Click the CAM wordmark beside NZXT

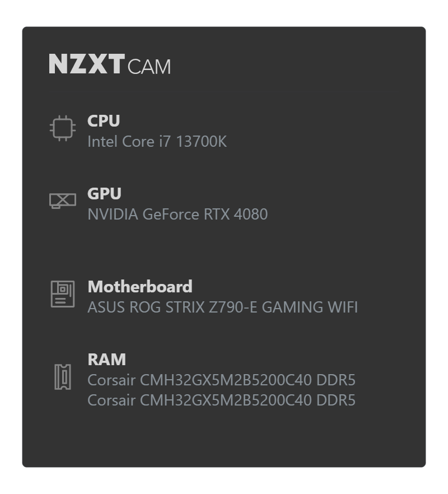click(x=150, y=67)
